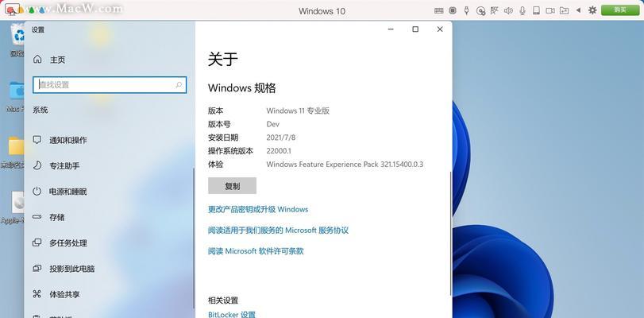The height and width of the screenshot is (318, 644).
Task: Click the 设置 window title
Action: pyautogui.click(x=38, y=29)
